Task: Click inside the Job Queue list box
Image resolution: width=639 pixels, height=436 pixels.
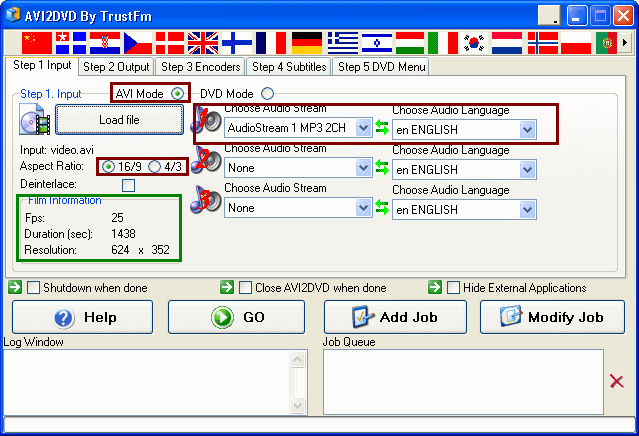Action: coord(463,382)
